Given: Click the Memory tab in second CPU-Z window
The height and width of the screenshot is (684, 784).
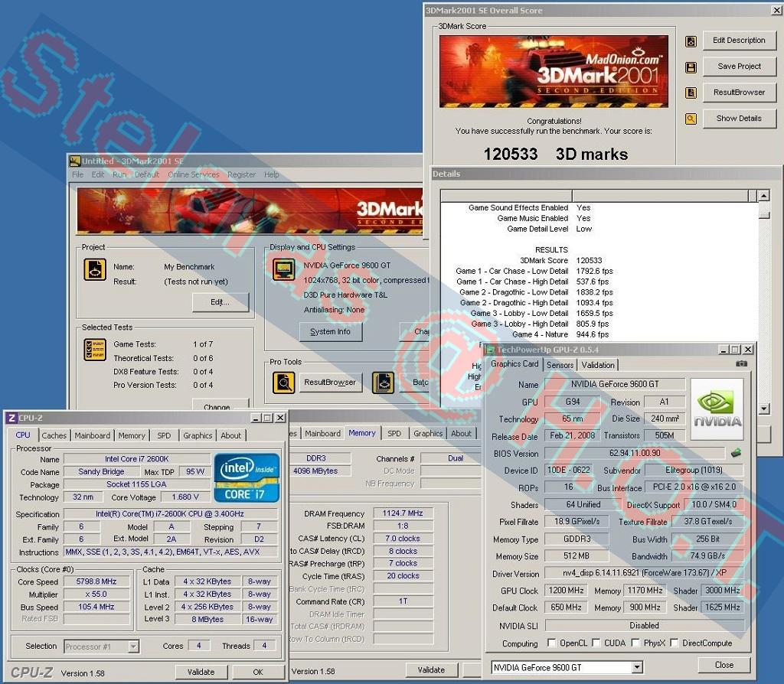Looking at the screenshot, I should [x=362, y=433].
